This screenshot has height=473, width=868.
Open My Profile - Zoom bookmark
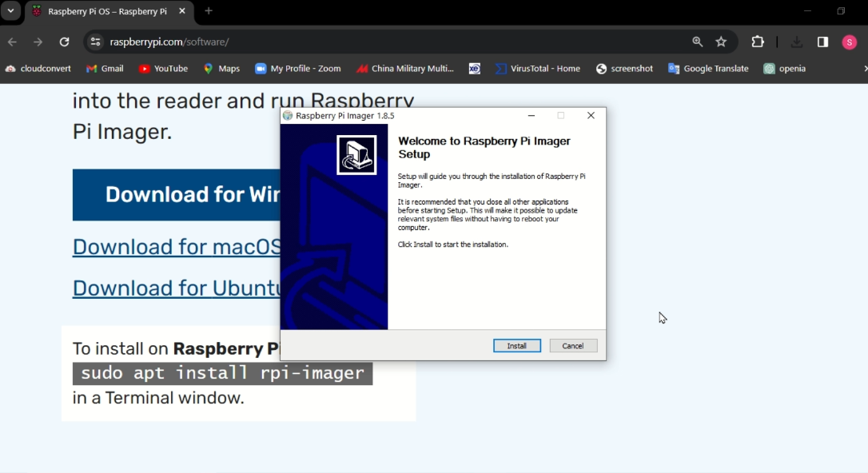pos(298,69)
